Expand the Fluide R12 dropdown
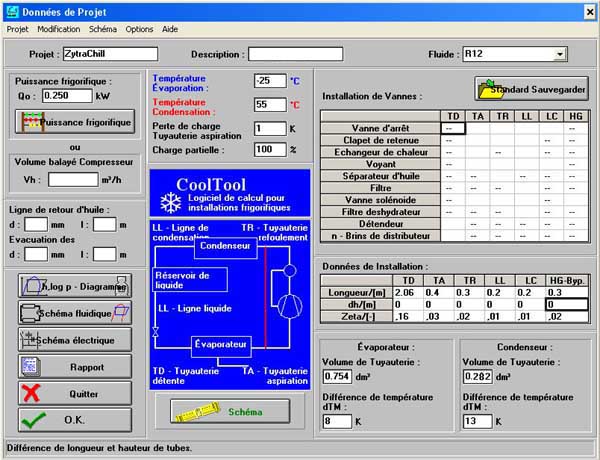Screen dimensions: 600x460 [560, 54]
